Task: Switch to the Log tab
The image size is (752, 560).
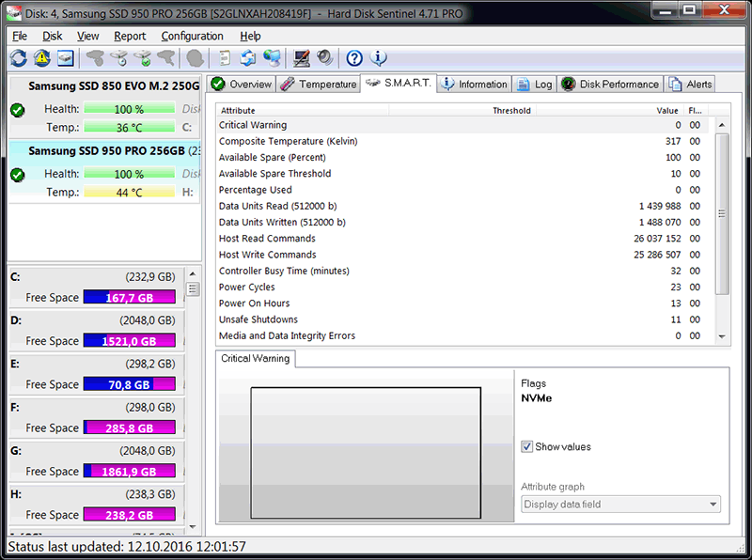Action: click(534, 85)
